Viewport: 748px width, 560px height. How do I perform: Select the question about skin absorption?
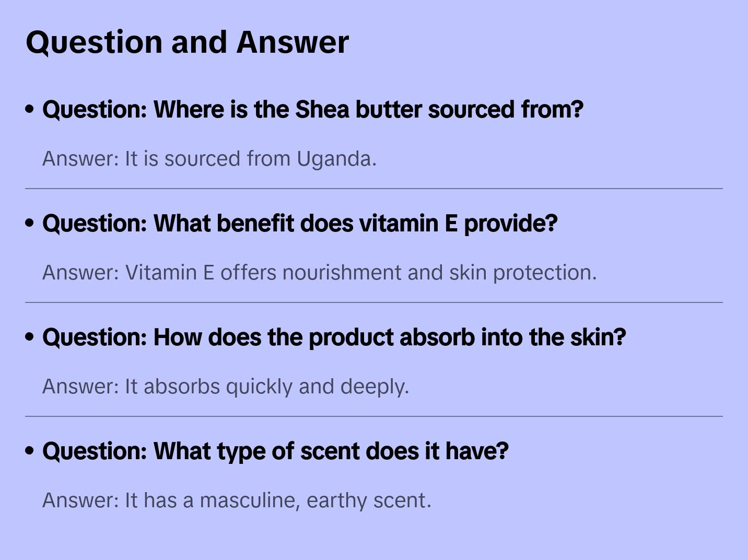click(x=334, y=337)
